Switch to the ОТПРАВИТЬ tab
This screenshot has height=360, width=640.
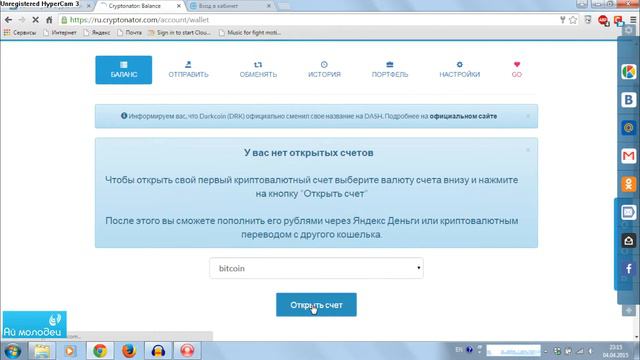pyautogui.click(x=188, y=70)
